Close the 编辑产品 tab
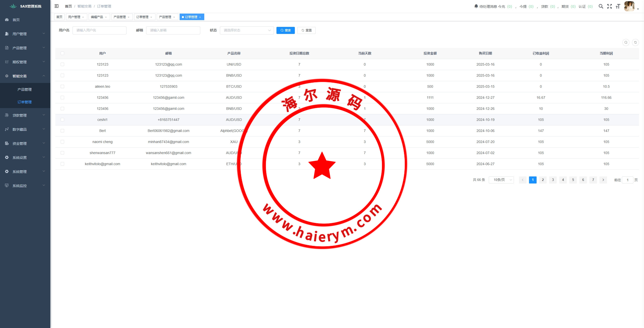The image size is (644, 328). [x=106, y=17]
